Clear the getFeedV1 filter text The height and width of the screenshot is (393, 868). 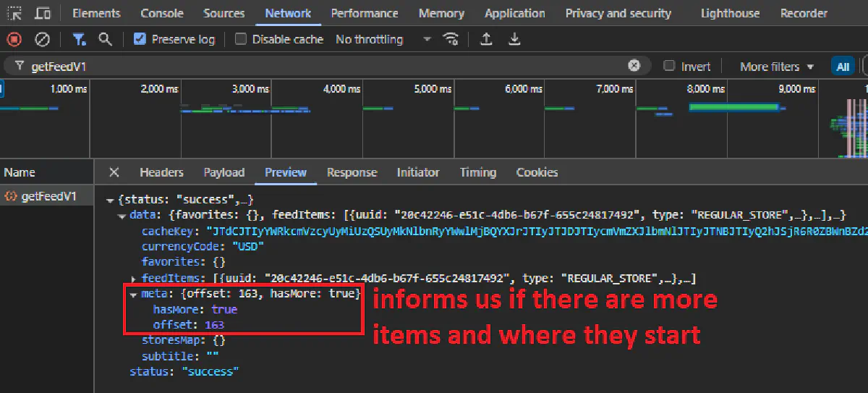coord(634,66)
